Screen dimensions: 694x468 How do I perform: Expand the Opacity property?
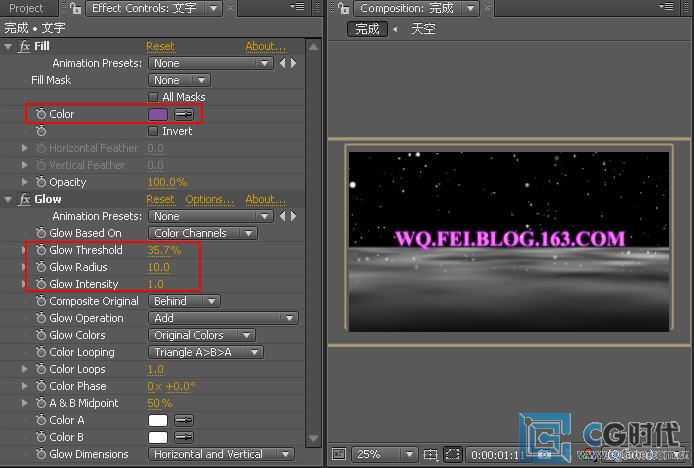pyautogui.click(x=25, y=182)
